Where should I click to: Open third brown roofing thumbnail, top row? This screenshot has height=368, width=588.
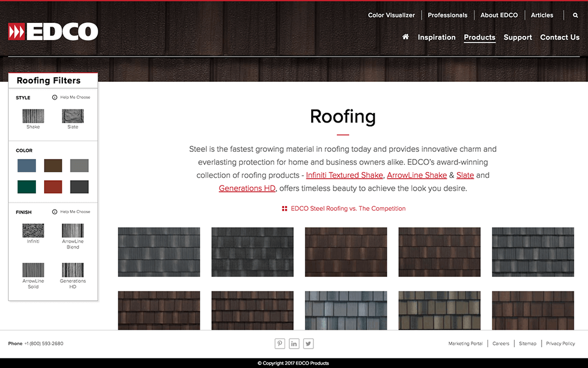346,252
